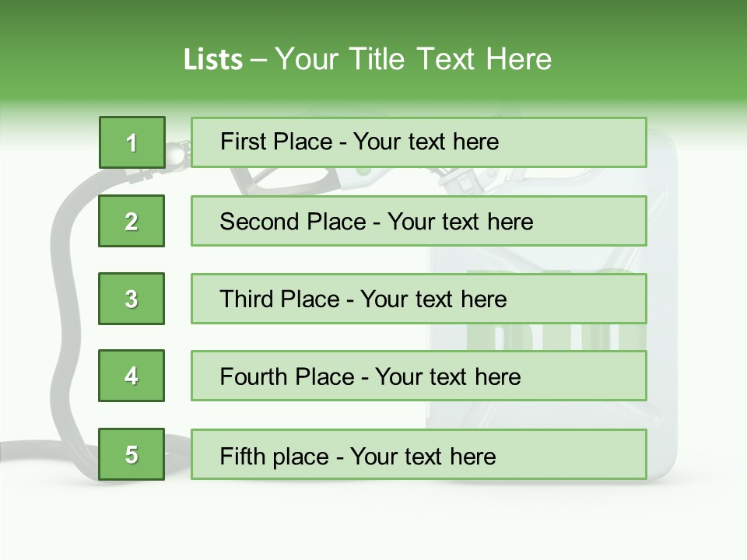Select the 'Fifth place' text bar

[x=419, y=454]
